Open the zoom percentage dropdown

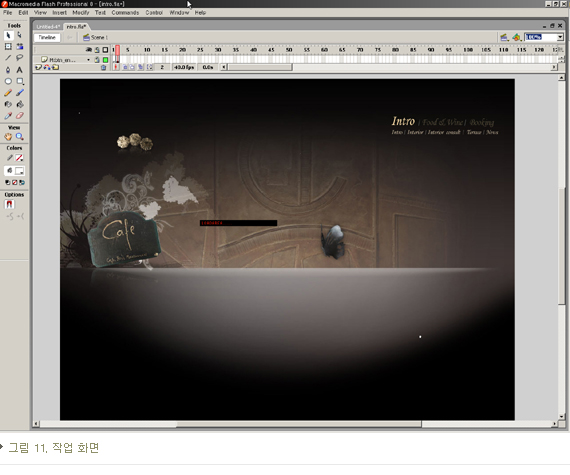coord(560,37)
